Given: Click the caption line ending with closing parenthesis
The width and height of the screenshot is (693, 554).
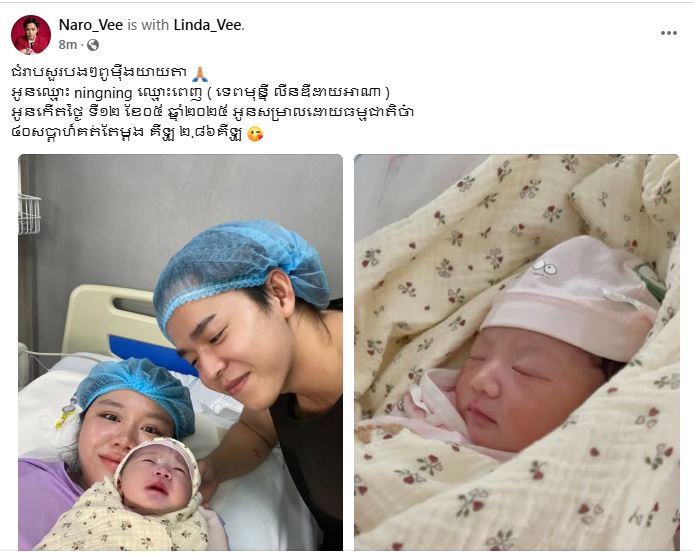Looking at the screenshot, I should pyautogui.click(x=201, y=93).
